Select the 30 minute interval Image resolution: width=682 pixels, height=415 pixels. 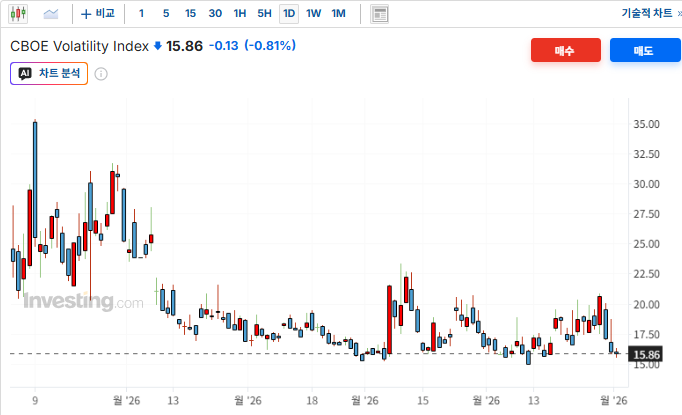point(215,14)
